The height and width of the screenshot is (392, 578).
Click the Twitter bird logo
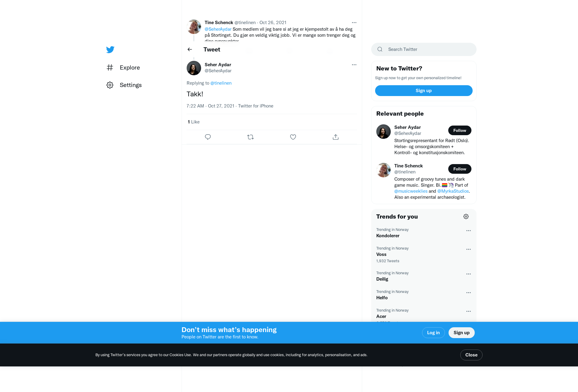click(x=110, y=49)
